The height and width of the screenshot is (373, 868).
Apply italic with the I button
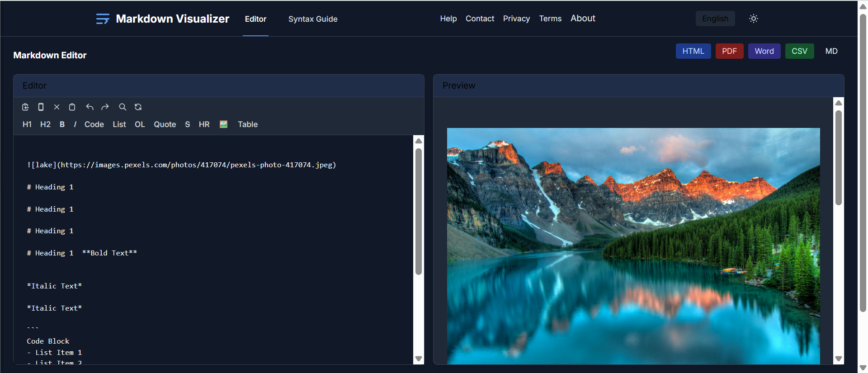pyautogui.click(x=75, y=124)
